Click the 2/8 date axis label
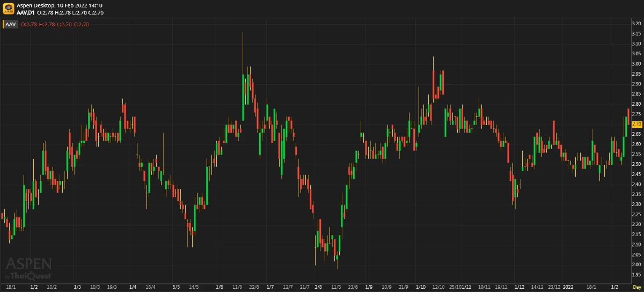The width and height of the screenshot is (644, 292). (x=318, y=287)
